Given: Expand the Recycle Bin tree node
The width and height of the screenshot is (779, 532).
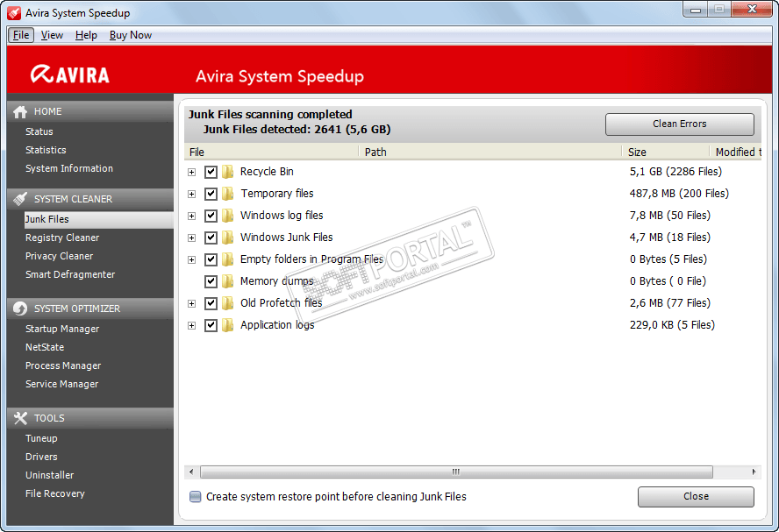Looking at the screenshot, I should (x=192, y=172).
